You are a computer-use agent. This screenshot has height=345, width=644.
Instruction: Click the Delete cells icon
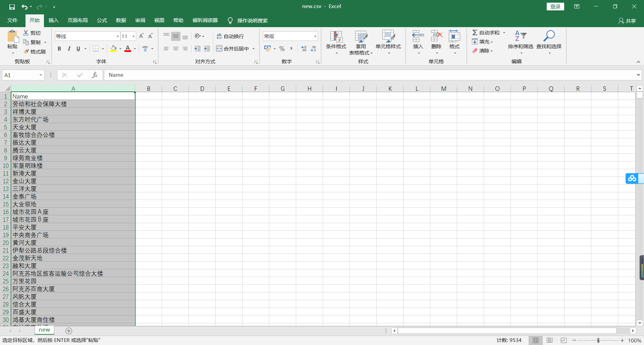coord(436,36)
